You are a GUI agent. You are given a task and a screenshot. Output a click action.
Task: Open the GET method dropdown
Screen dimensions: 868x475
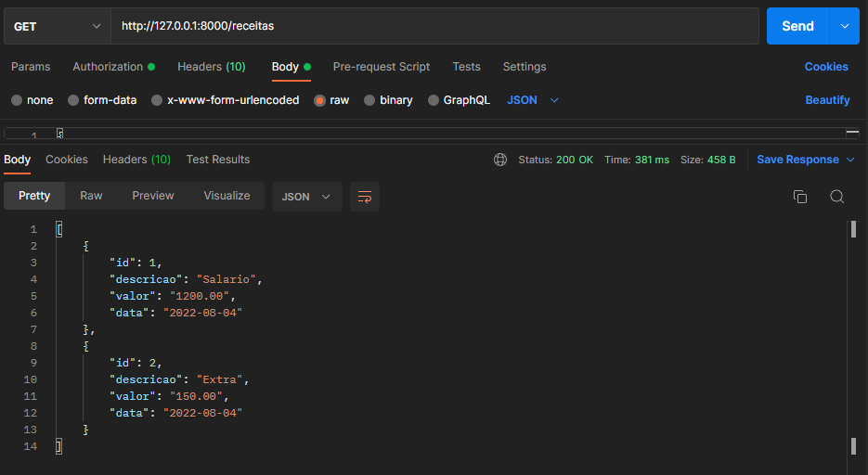[57, 26]
